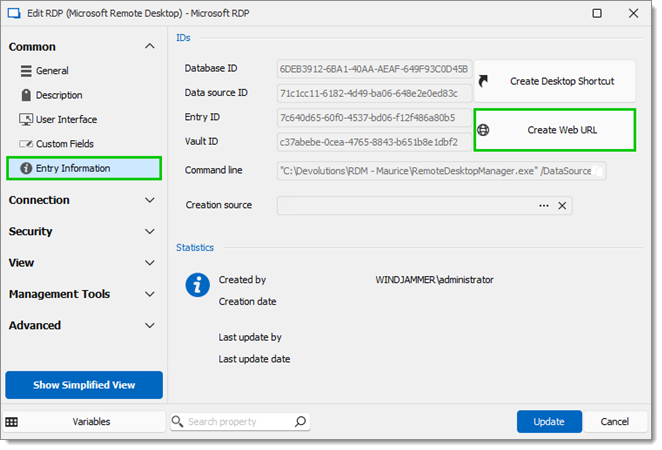
Task: Clear Creation source with the X icon
Action: [562, 206]
